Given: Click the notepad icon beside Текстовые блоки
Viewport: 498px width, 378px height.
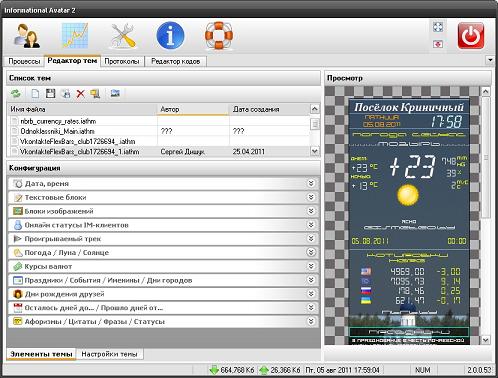Looking at the screenshot, I should pyautogui.click(x=18, y=197).
